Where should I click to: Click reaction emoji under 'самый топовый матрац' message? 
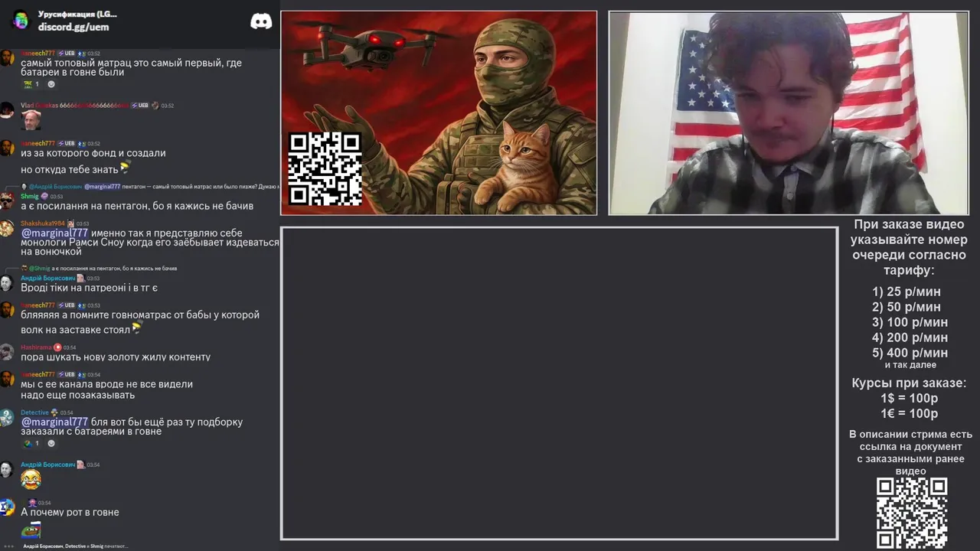click(28, 84)
